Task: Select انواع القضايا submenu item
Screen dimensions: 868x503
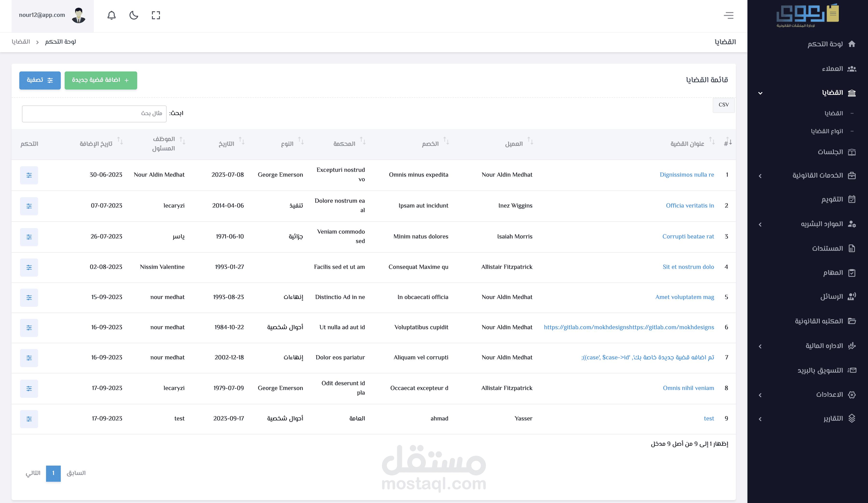Action: tap(827, 131)
